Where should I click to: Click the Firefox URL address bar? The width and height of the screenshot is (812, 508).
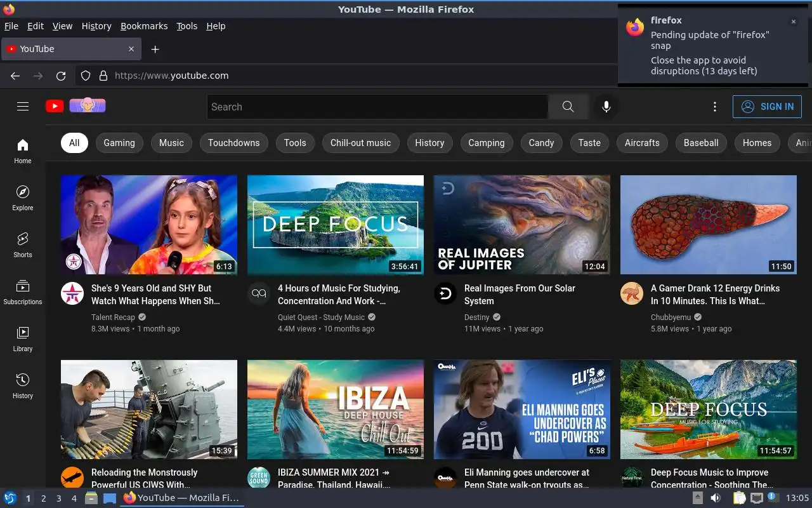(x=346, y=76)
